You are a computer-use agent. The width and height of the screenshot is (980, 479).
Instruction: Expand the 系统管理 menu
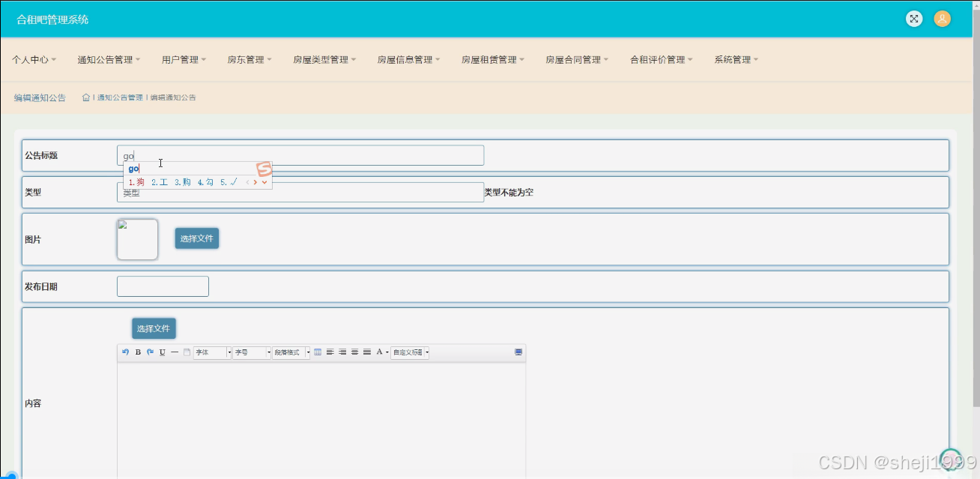pyautogui.click(x=736, y=60)
